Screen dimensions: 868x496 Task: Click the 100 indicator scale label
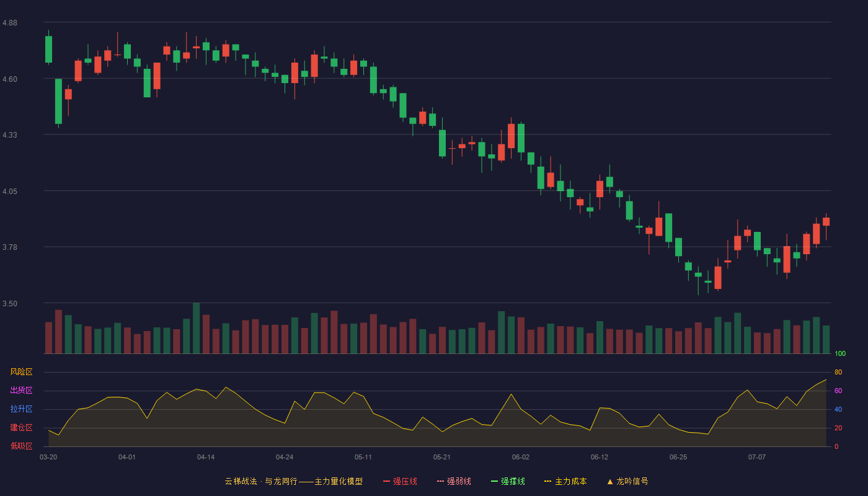840,354
